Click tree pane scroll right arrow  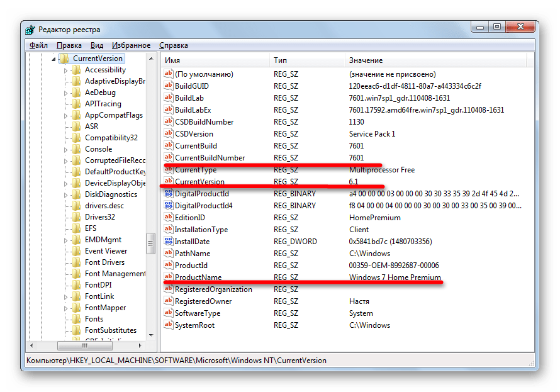[140, 345]
